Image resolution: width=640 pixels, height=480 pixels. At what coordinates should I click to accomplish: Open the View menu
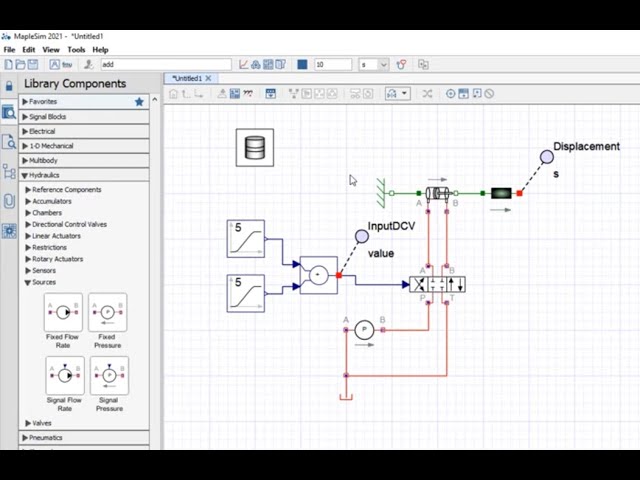(51, 50)
